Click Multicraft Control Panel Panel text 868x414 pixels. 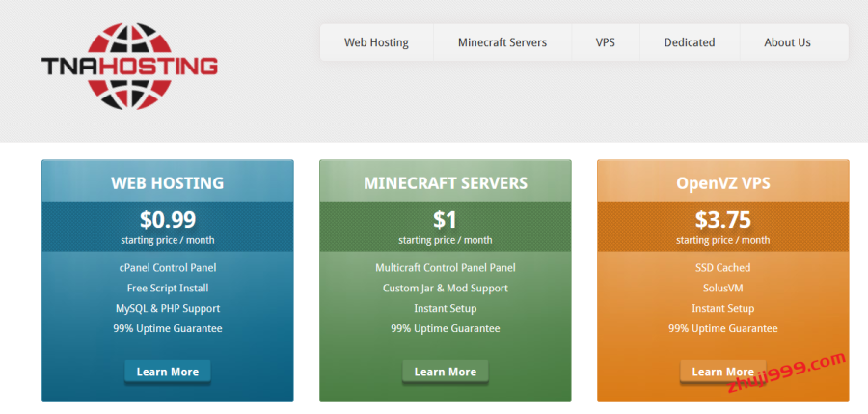tap(445, 268)
